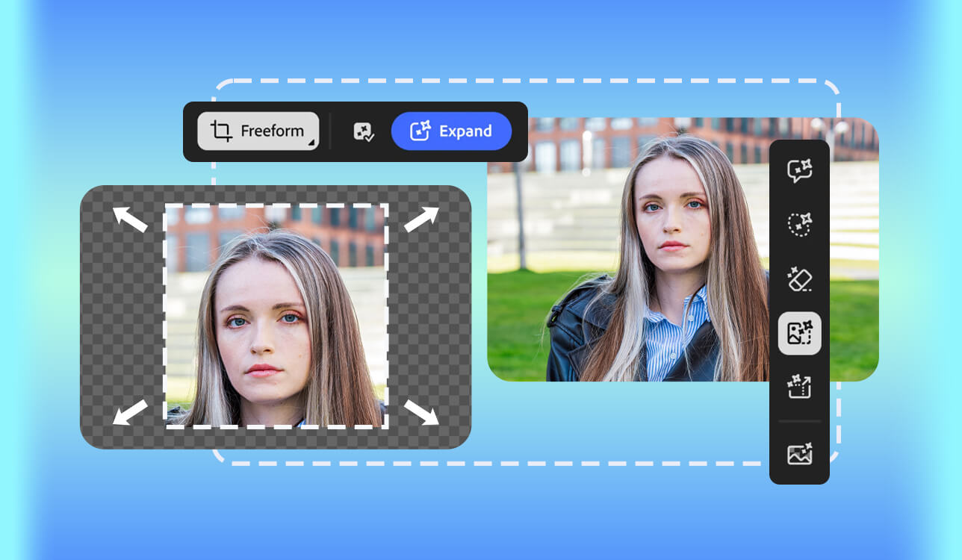Image resolution: width=962 pixels, height=560 pixels.
Task: Click the sparkle checkmark icon beside Expand
Action: [x=364, y=132]
